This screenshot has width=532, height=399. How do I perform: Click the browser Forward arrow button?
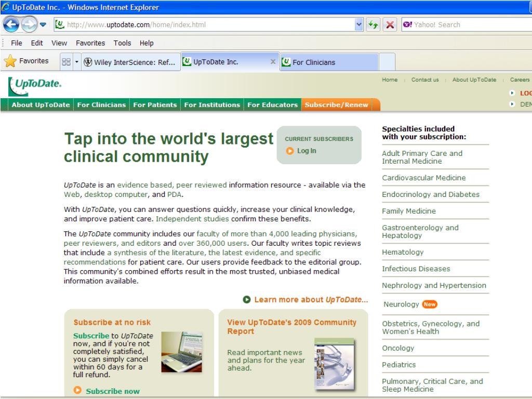point(29,24)
